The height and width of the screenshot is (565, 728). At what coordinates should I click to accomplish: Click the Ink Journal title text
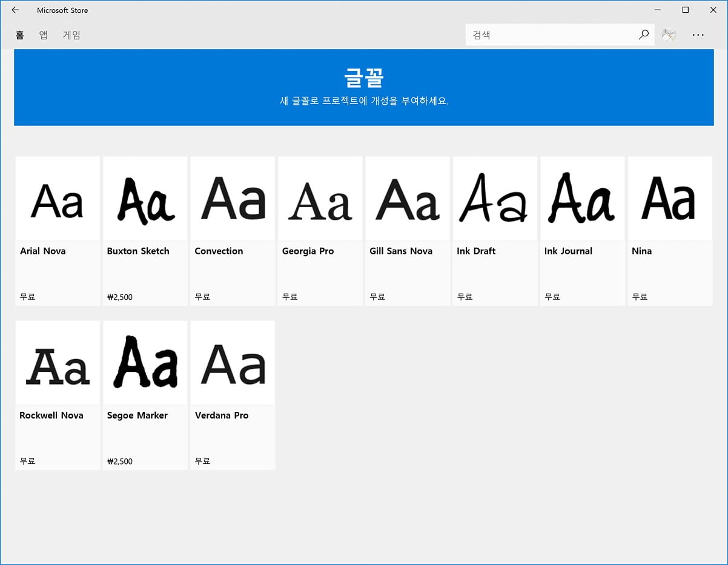(x=568, y=251)
